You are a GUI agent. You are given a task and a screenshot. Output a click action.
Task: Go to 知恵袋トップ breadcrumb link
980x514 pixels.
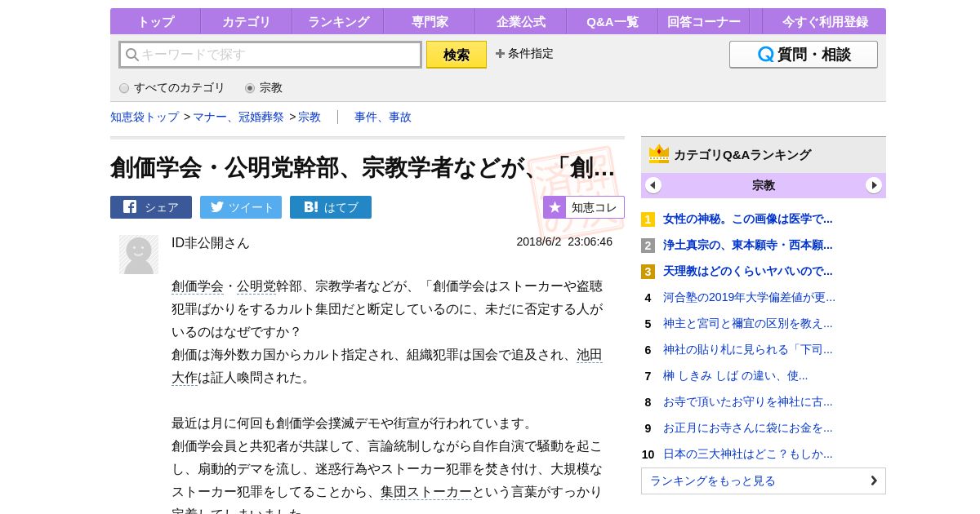click(x=145, y=117)
